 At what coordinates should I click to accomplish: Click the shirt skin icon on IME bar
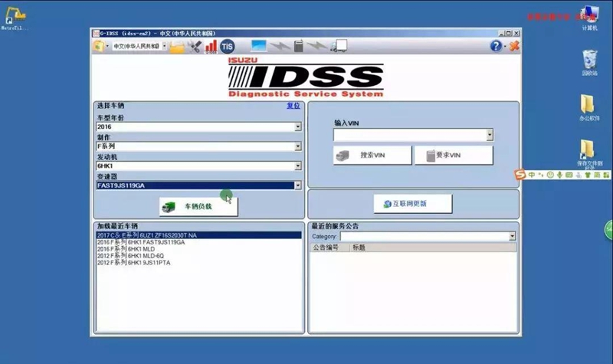[x=588, y=175]
